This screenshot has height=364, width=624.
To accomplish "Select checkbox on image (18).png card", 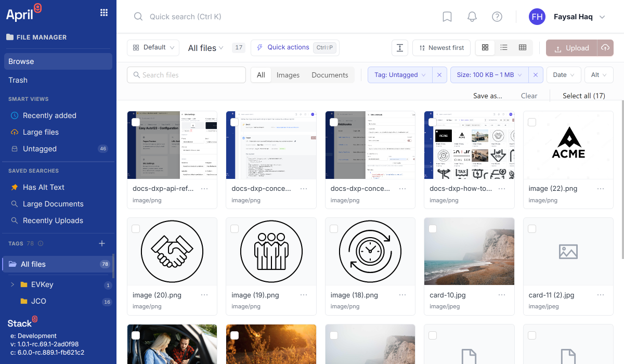I will pos(334,229).
